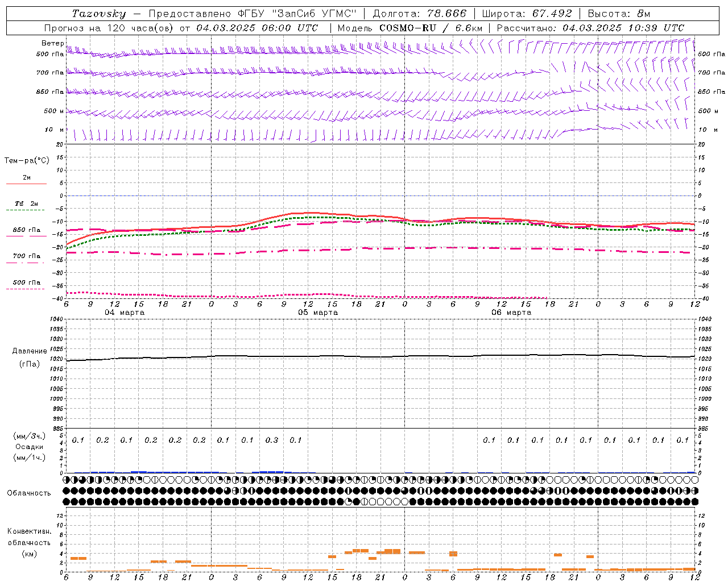Click the "Ветер" wind panel label
Image resolution: width=728 pixels, height=582 pixels.
[x=52, y=43]
